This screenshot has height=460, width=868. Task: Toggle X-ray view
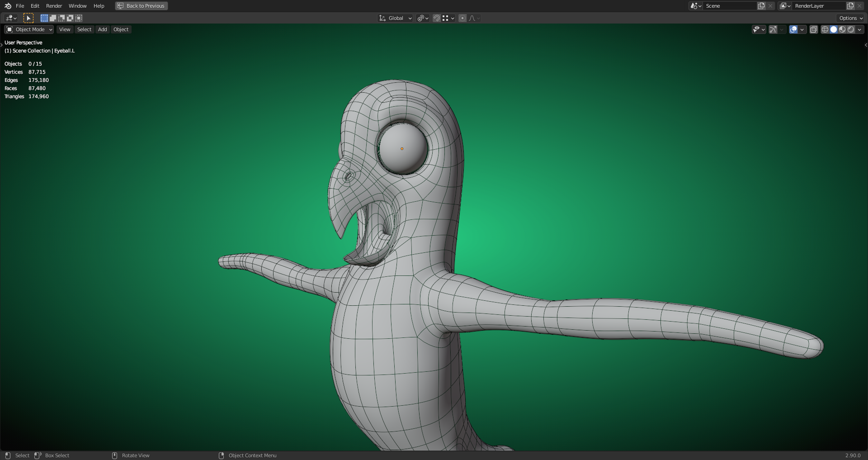coord(813,29)
